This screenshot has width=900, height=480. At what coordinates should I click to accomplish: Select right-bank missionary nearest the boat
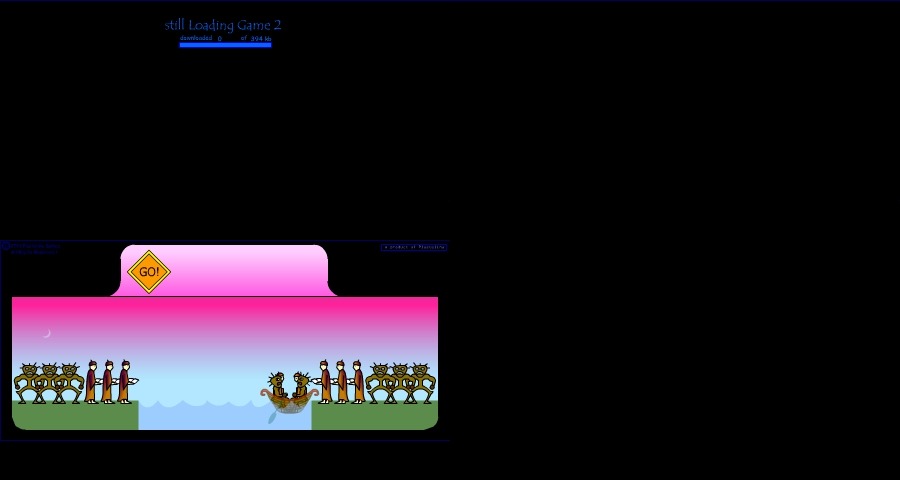tap(325, 382)
